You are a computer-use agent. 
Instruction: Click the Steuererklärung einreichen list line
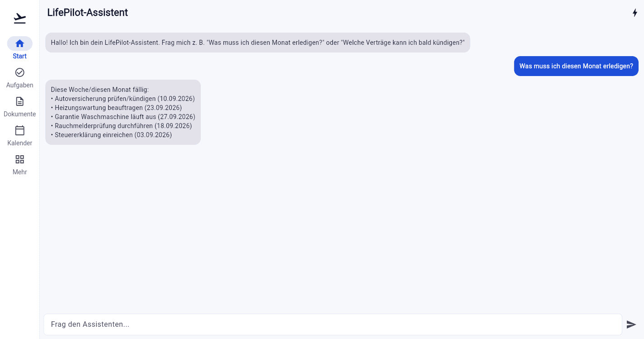[111, 135]
